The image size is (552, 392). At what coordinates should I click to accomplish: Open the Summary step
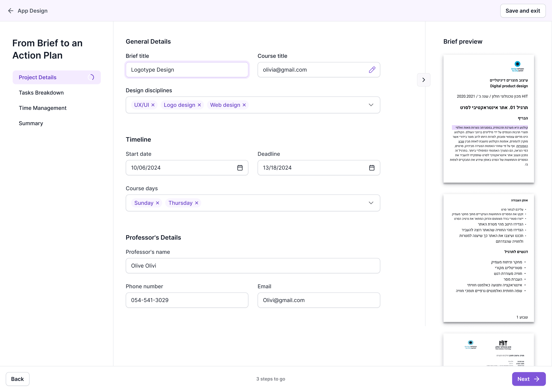point(31,123)
